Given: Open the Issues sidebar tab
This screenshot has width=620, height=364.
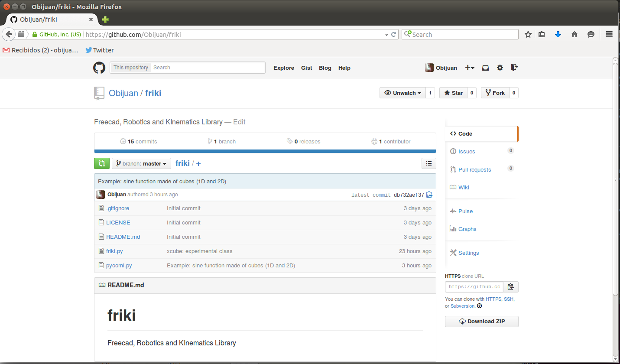Looking at the screenshot, I should 467,151.
